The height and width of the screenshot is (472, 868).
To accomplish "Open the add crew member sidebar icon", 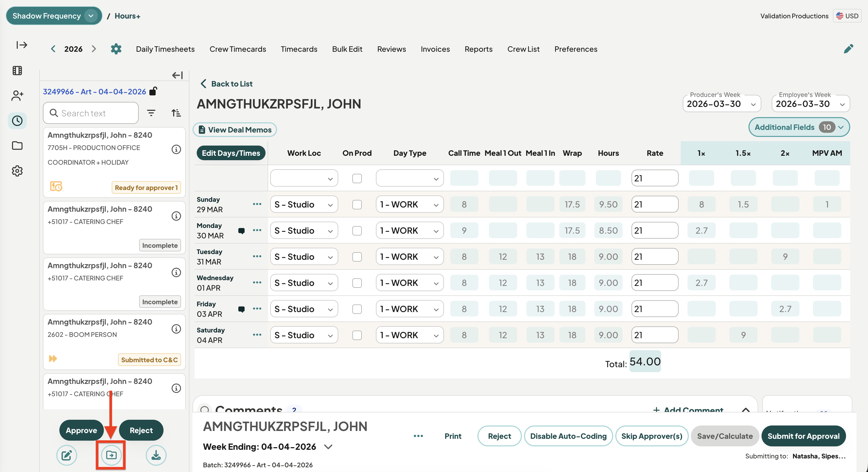I will click(17, 96).
